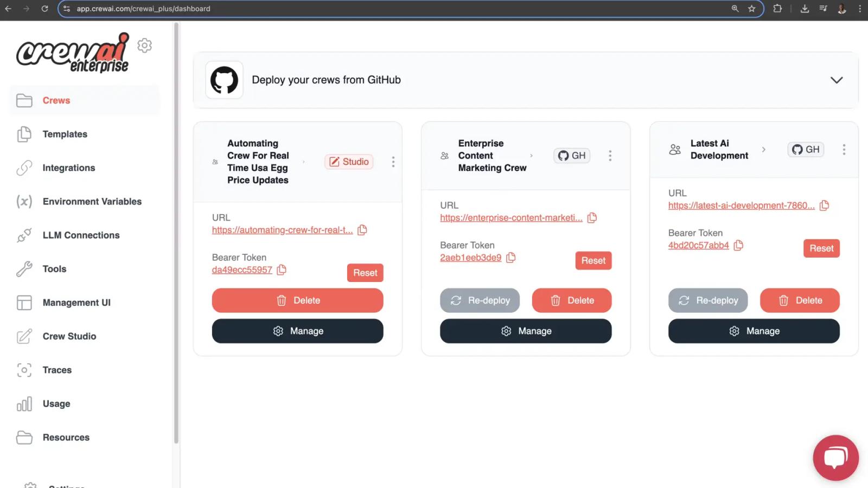
Task: Click people icon on Enterprise Content Marketing card
Action: coord(445,156)
